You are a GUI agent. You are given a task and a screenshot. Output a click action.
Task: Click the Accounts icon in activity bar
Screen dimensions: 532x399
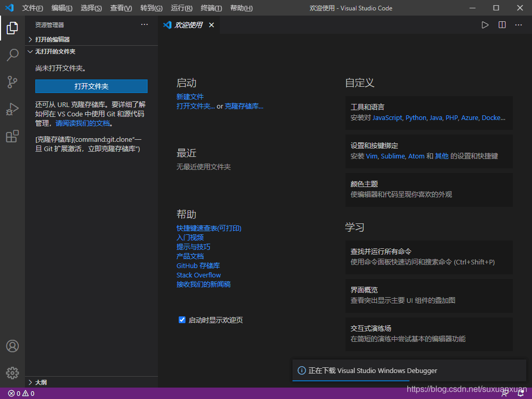[x=12, y=346]
